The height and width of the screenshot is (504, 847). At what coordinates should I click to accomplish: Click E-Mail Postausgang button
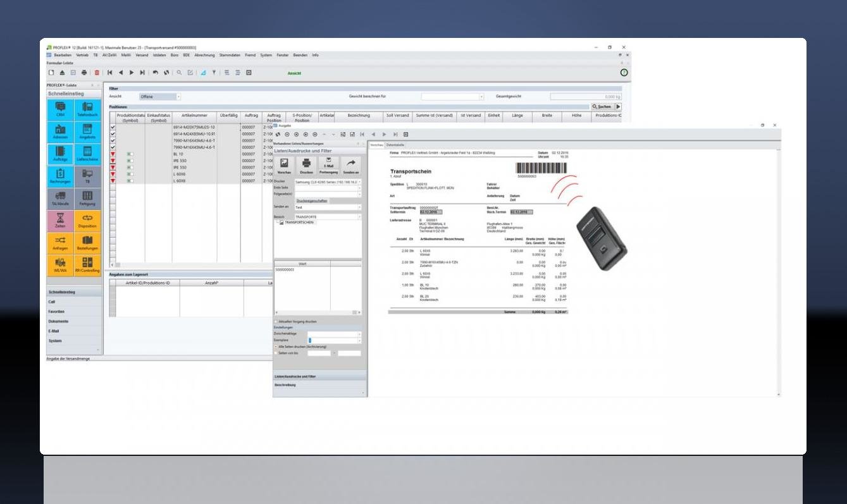328,165
